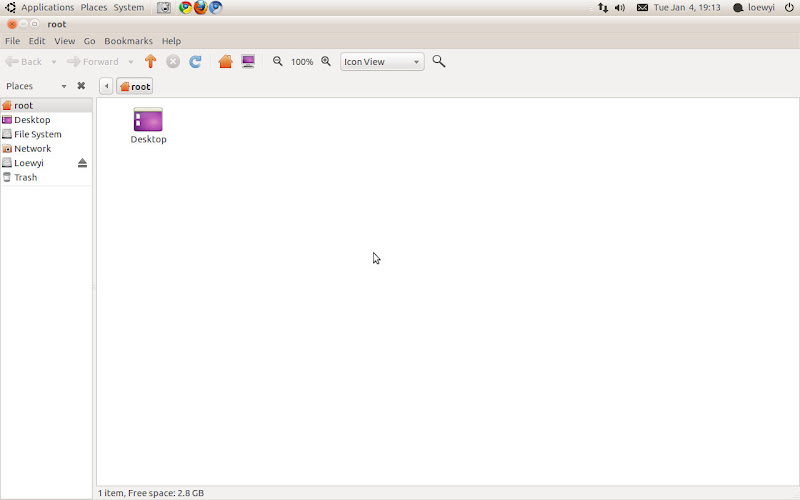Open the Places panel menu
800x500 pixels.
click(x=94, y=7)
